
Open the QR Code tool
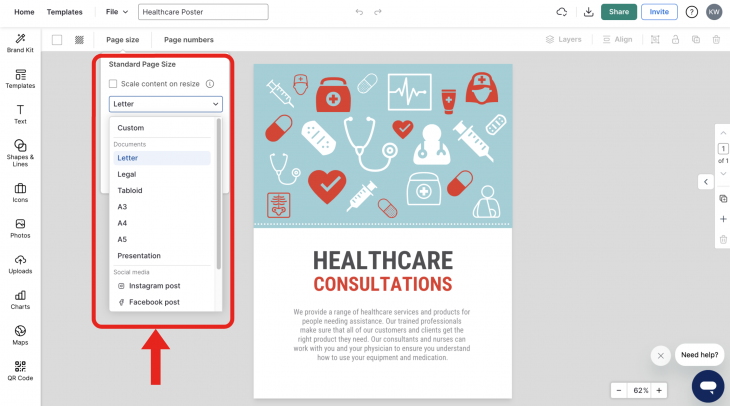20,371
